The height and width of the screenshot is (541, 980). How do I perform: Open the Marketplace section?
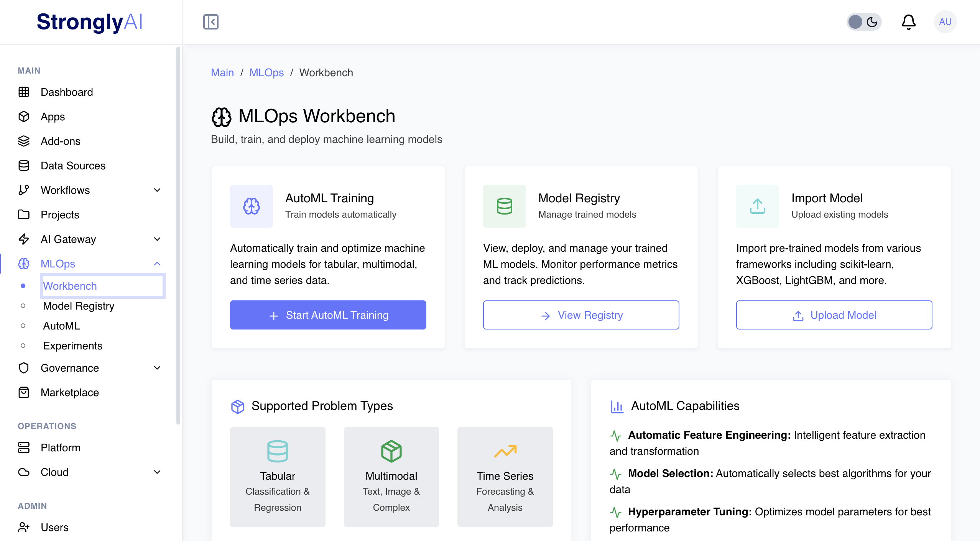69,392
